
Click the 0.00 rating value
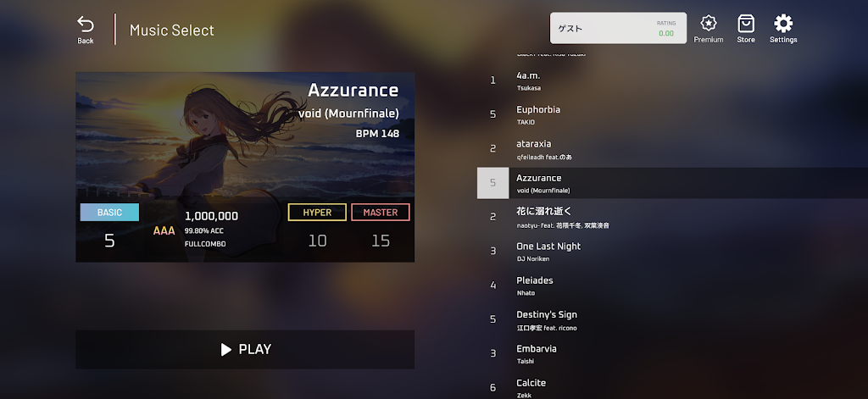click(x=666, y=33)
